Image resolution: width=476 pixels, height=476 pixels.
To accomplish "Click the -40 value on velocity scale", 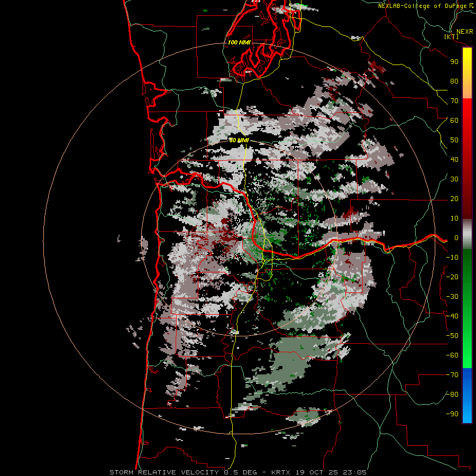I will point(452,316).
